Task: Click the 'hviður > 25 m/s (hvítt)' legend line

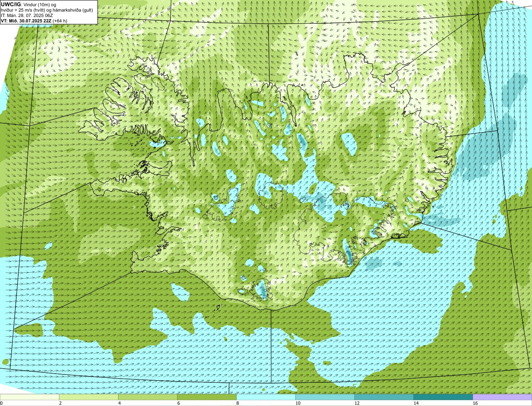Action: pyautogui.click(x=48, y=10)
